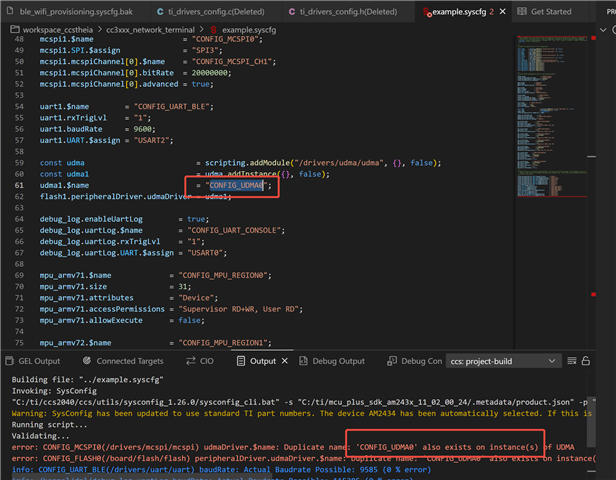
Task: Click the workspace folder breadcrumb icon
Action: pos(15,29)
